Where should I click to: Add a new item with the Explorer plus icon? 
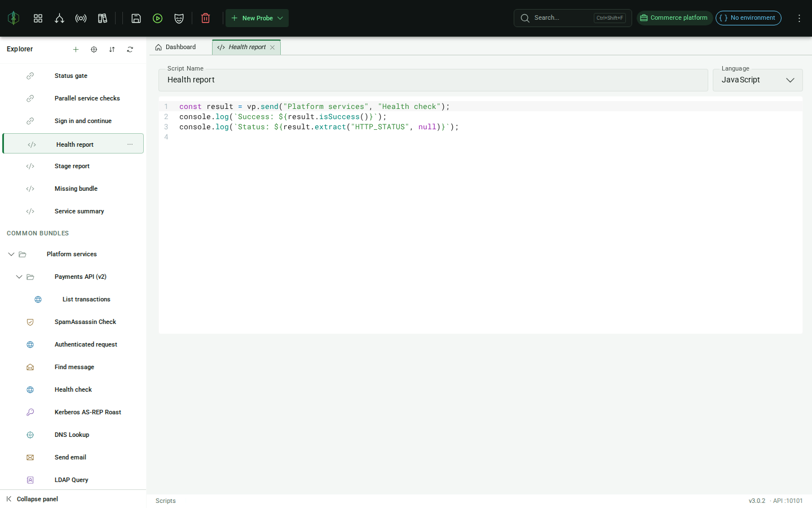76,49
